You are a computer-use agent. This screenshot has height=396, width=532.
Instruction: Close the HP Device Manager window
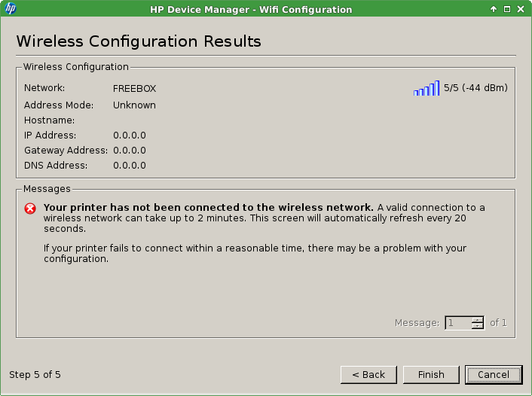point(521,9)
